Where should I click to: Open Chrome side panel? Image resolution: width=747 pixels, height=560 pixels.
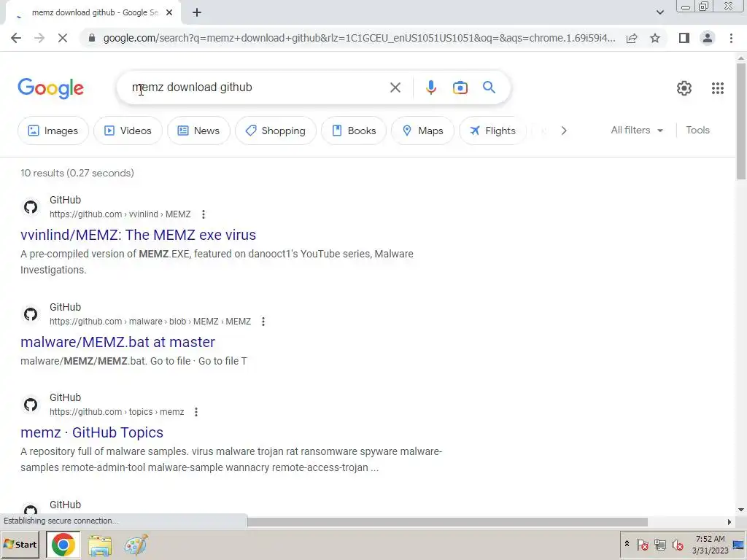point(684,38)
